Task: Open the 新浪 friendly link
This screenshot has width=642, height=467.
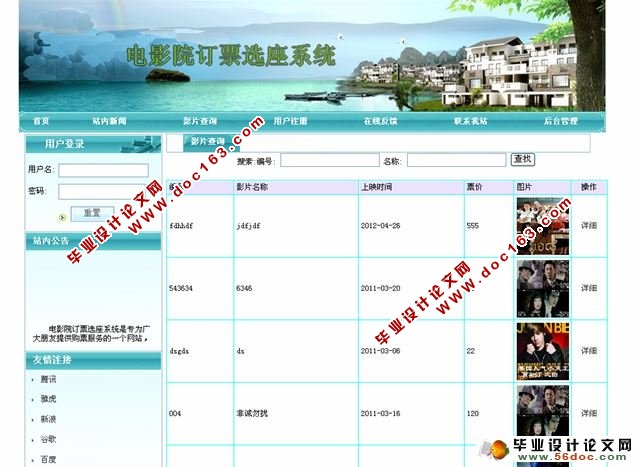Action: [48, 420]
